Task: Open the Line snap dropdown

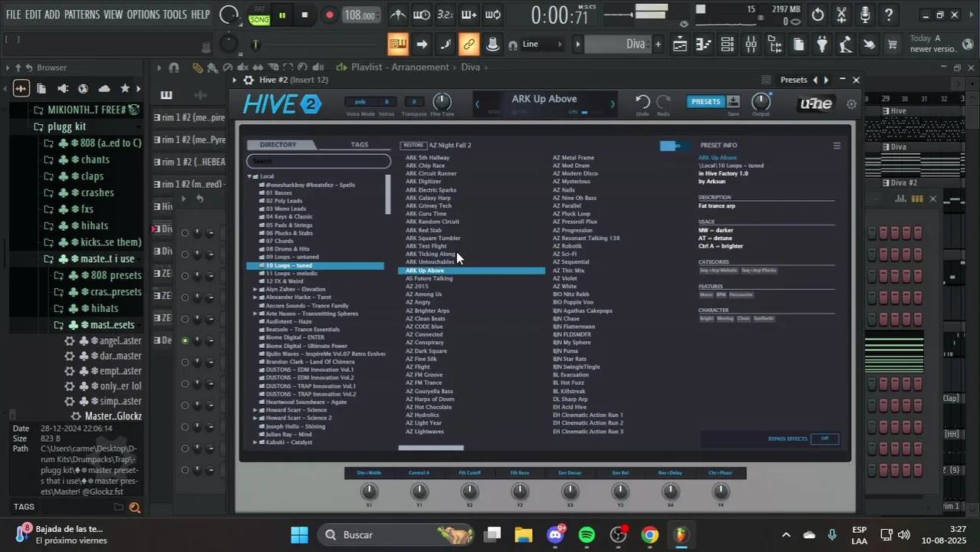Action: tap(542, 44)
